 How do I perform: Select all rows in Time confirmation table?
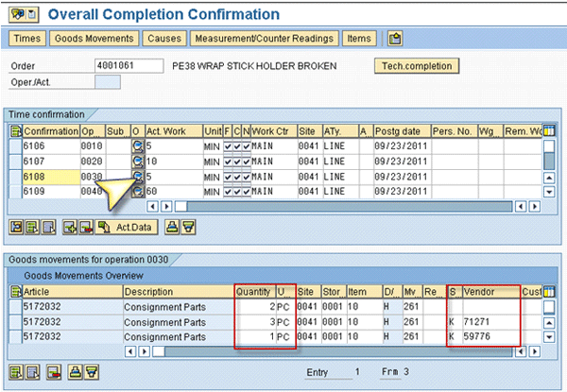15,131
